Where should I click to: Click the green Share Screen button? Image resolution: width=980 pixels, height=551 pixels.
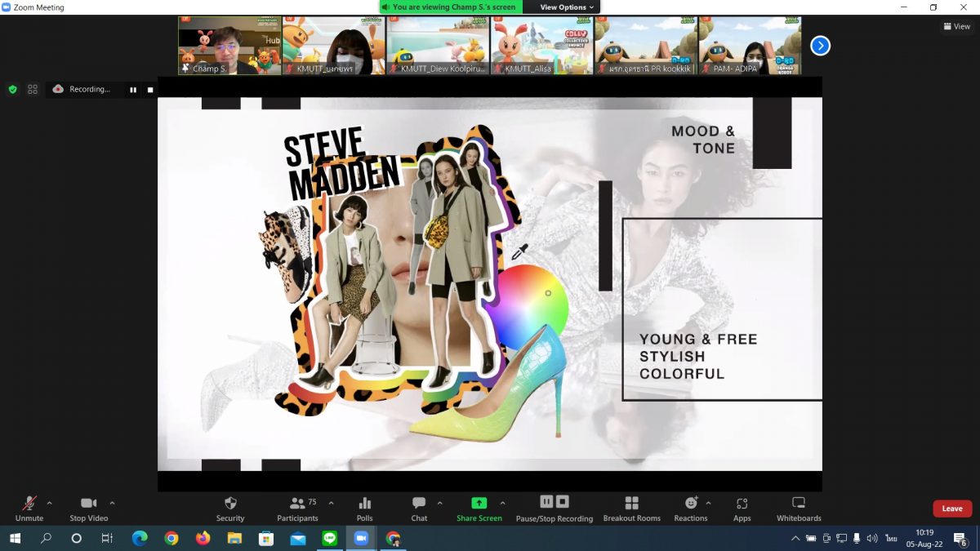479,508
